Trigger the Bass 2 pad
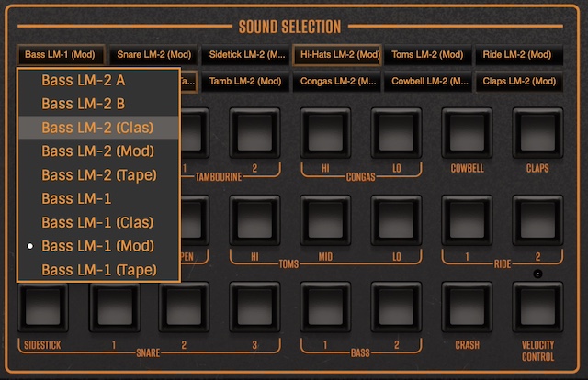Image resolution: width=588 pixels, height=380 pixels. click(x=396, y=307)
